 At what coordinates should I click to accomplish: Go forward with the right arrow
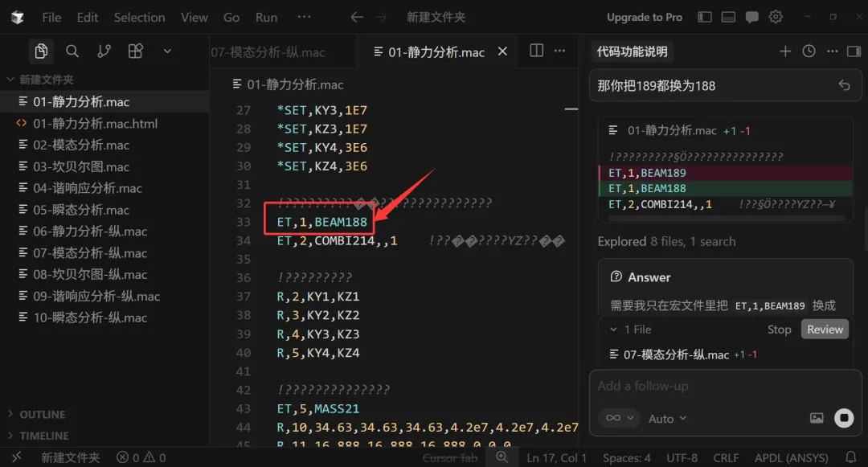pyautogui.click(x=381, y=17)
